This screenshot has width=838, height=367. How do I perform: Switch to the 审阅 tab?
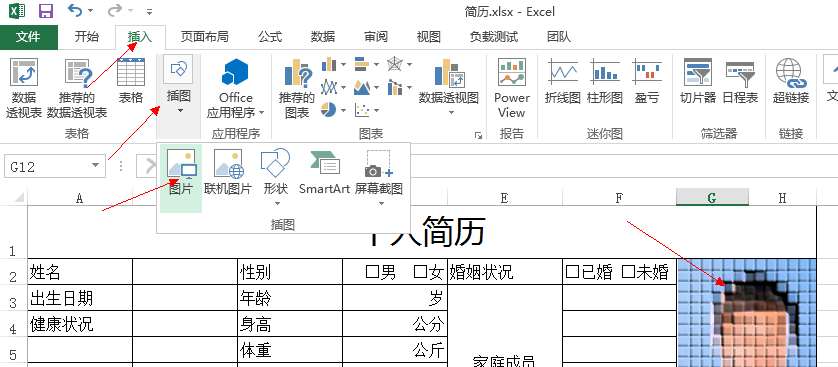click(376, 37)
